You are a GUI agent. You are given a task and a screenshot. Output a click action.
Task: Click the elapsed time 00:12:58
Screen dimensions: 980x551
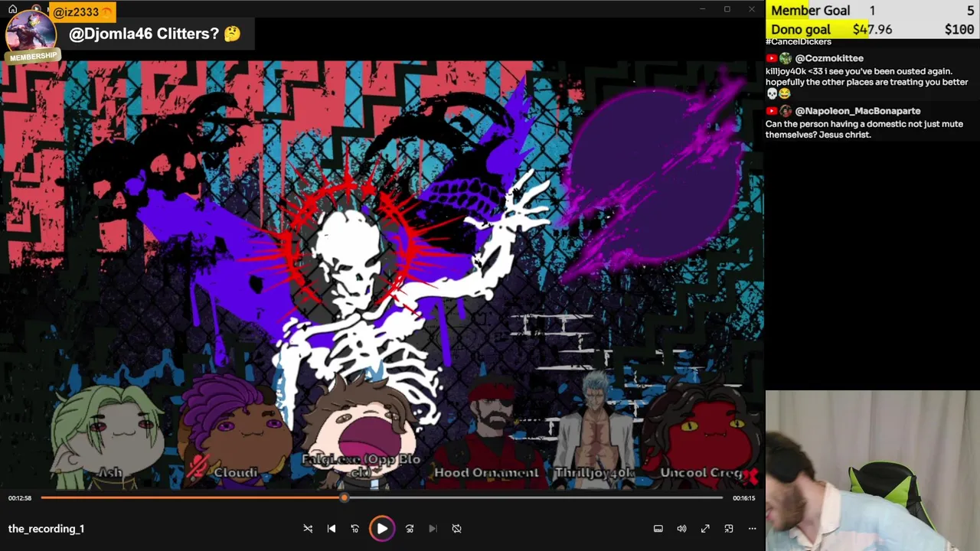coord(20,498)
